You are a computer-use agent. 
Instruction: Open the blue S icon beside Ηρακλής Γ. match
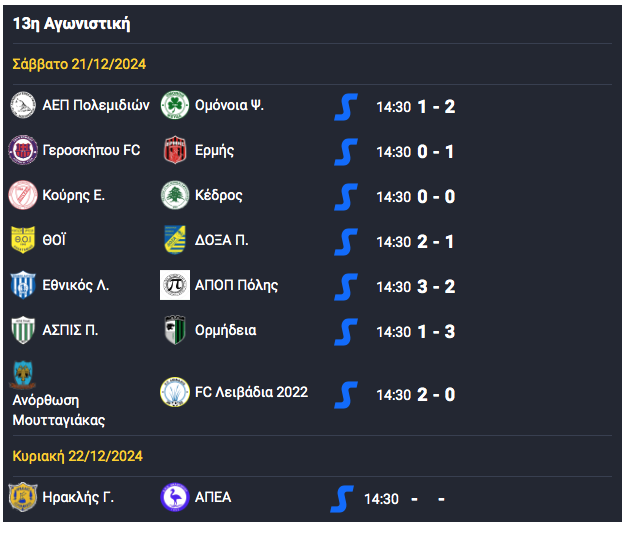tap(342, 499)
